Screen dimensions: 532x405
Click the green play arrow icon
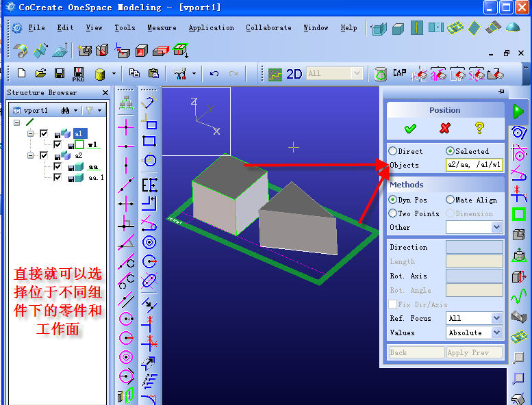(x=518, y=112)
